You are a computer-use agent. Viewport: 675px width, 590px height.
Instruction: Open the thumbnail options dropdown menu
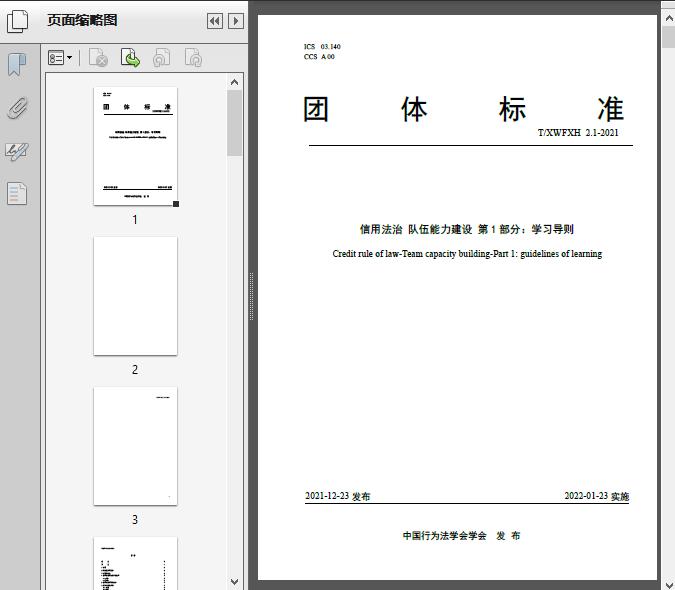click(x=60, y=58)
